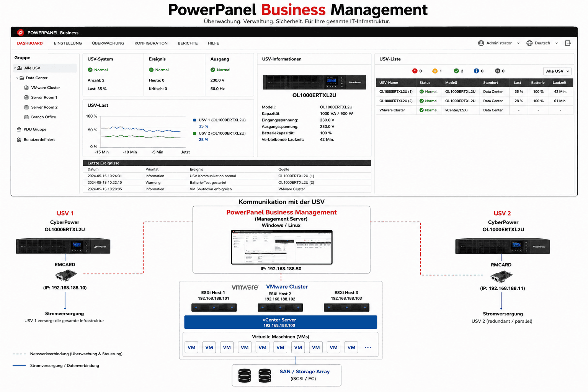The height and width of the screenshot is (392, 588).
Task: Click Ereignis green Normal check icon
Action: 151,70
